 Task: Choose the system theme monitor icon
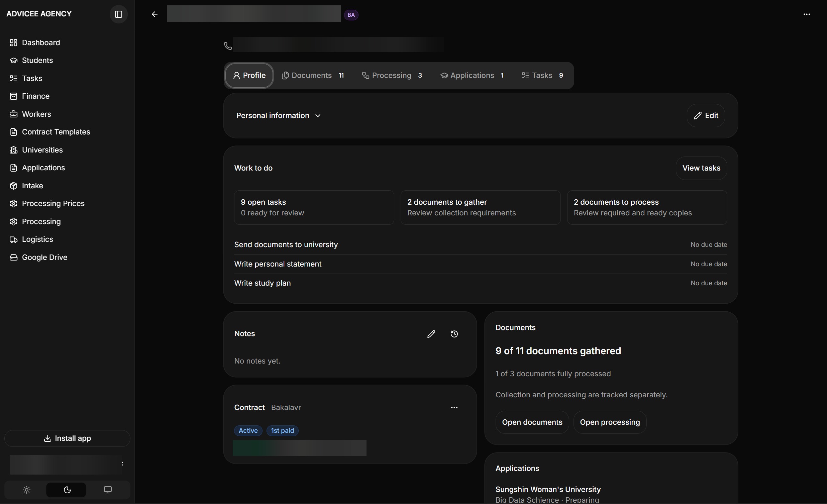(108, 490)
